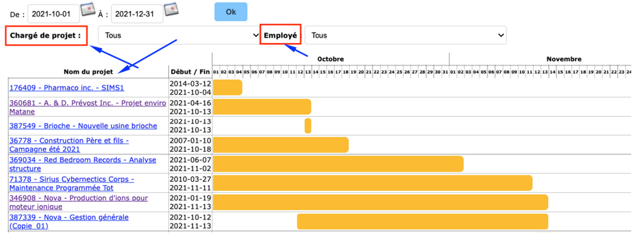Click the end date 2021-11-11 cell

[191, 188]
